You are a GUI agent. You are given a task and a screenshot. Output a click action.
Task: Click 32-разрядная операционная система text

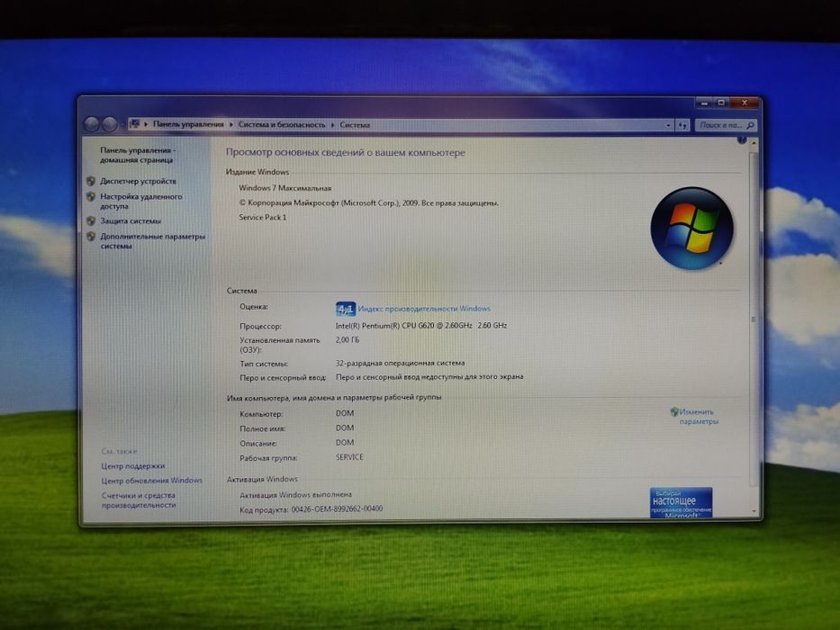(x=400, y=364)
